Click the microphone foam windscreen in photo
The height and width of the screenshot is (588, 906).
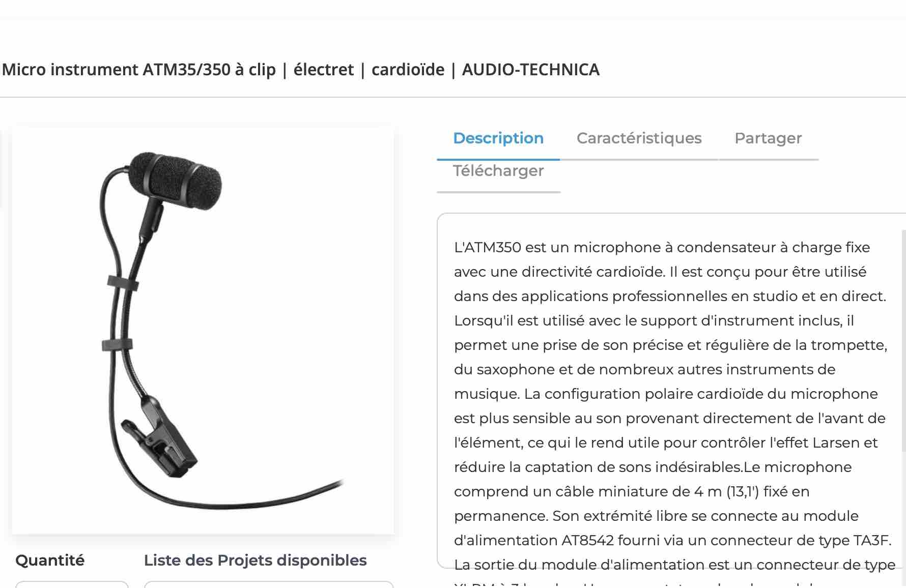[176, 180]
